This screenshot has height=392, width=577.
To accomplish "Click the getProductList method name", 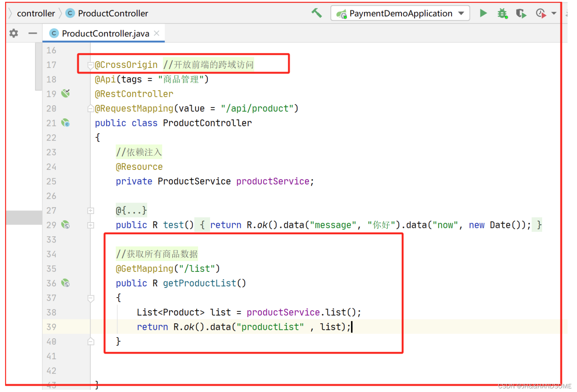I will click(x=199, y=283).
